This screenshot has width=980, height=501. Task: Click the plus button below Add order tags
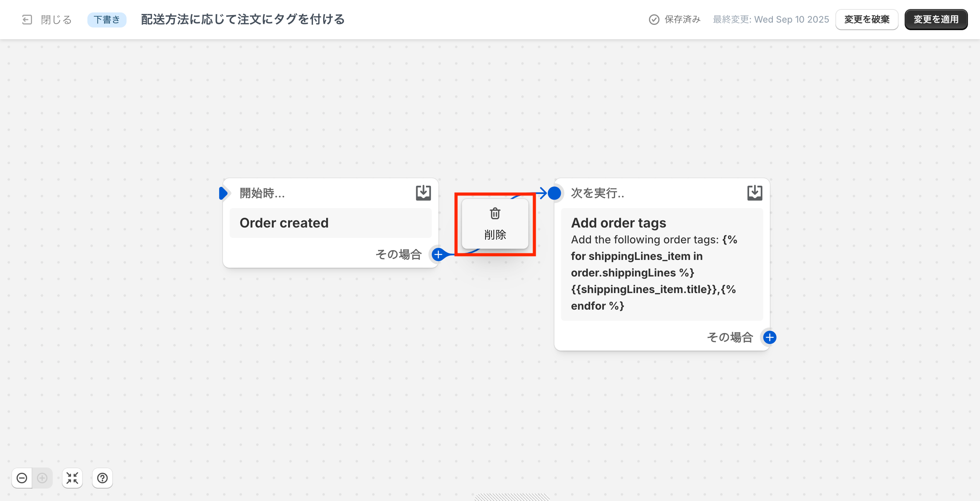point(769,337)
